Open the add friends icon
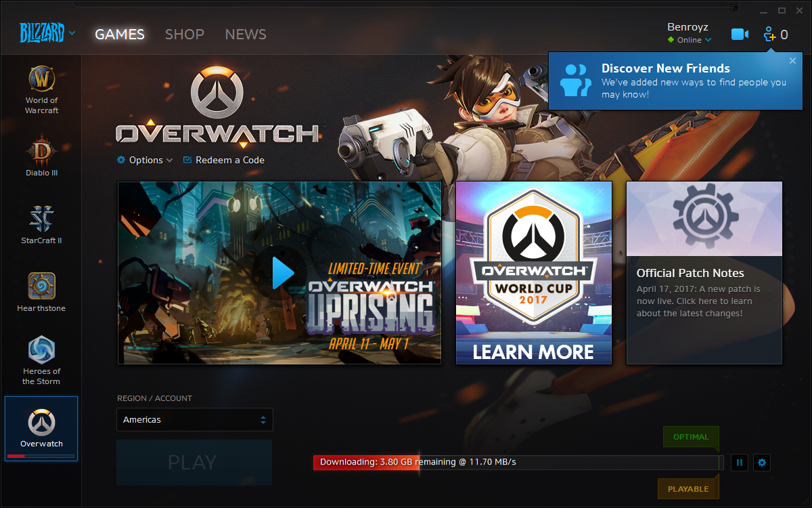Screen dimensions: 812x508 point(769,34)
